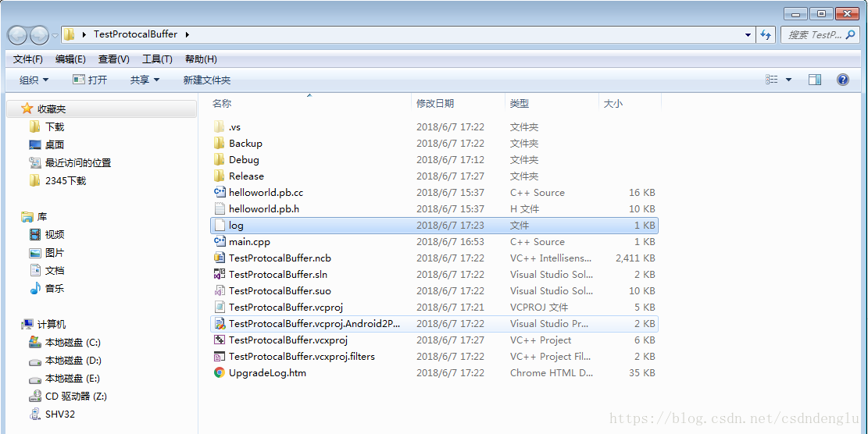Sort by 修改日期 column header
Image resolution: width=868 pixels, height=434 pixels.
click(x=435, y=103)
